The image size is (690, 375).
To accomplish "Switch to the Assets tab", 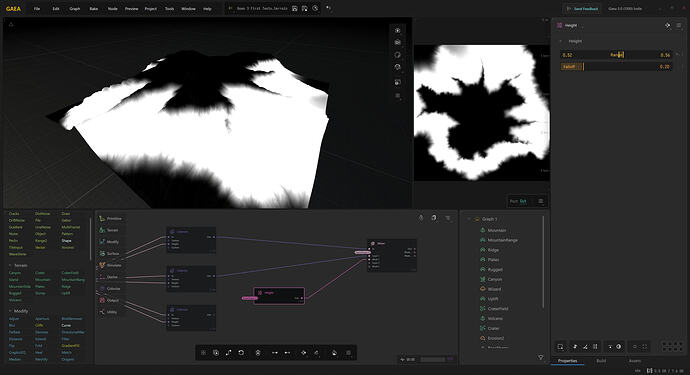I will tap(635, 361).
